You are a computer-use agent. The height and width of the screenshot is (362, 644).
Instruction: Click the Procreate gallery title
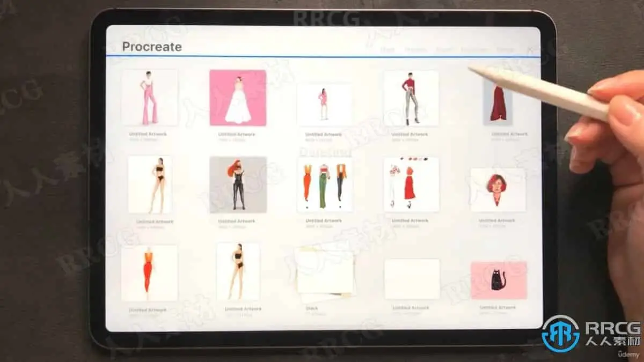coord(152,47)
